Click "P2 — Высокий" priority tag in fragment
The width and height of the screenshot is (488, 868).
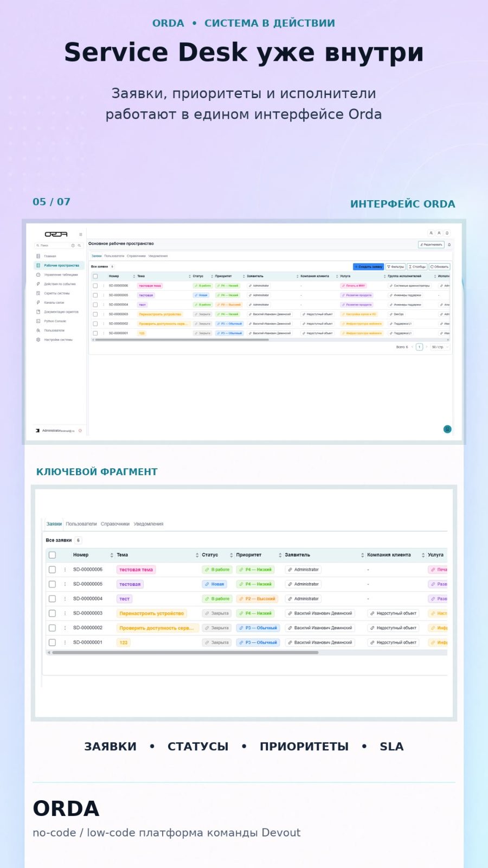[258, 599]
